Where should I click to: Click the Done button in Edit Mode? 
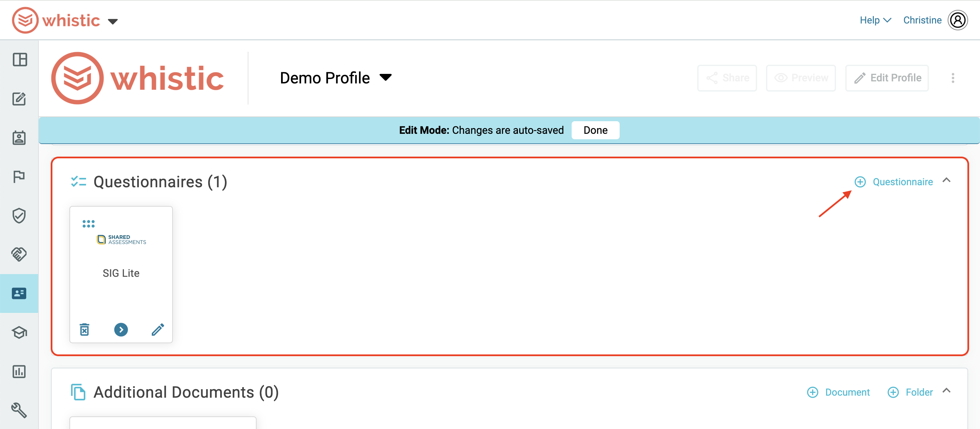pyautogui.click(x=595, y=130)
